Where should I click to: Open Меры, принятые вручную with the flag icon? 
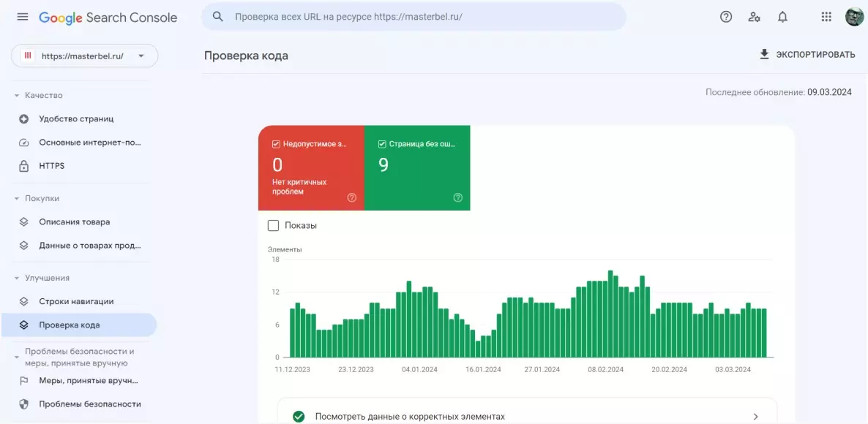coord(23,381)
